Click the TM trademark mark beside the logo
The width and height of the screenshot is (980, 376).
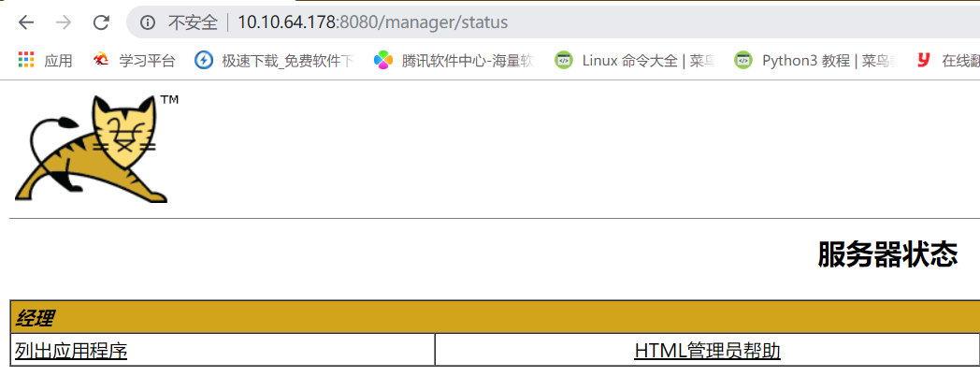tap(169, 100)
